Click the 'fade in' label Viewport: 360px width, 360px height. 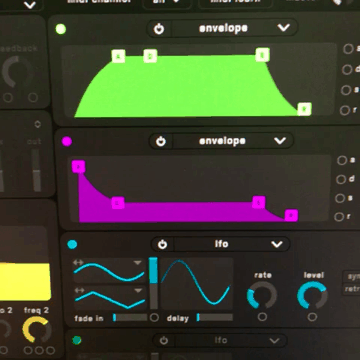[x=89, y=318]
